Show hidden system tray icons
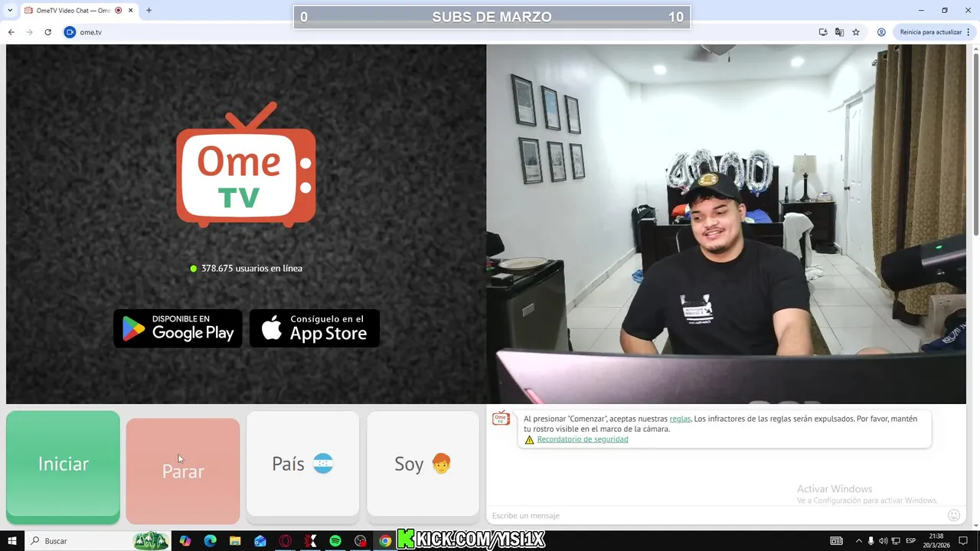The image size is (980, 551). point(858,541)
